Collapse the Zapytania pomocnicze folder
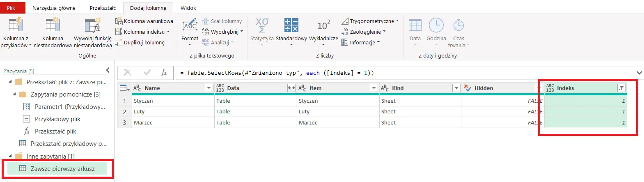The width and height of the screenshot is (644, 182). 14,94
